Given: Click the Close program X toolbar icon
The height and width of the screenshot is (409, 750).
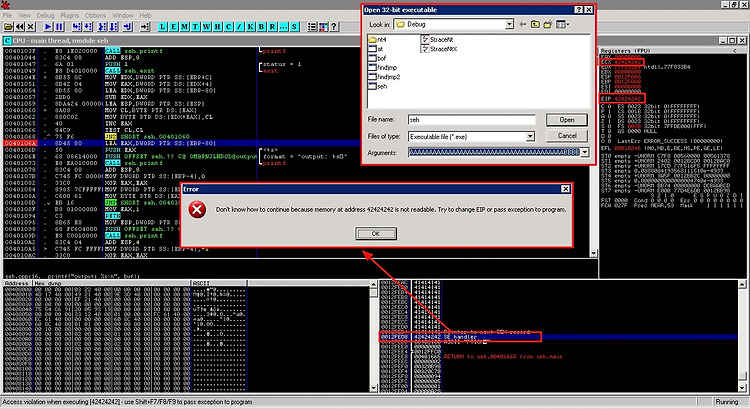Looking at the screenshot, I should (x=31, y=27).
